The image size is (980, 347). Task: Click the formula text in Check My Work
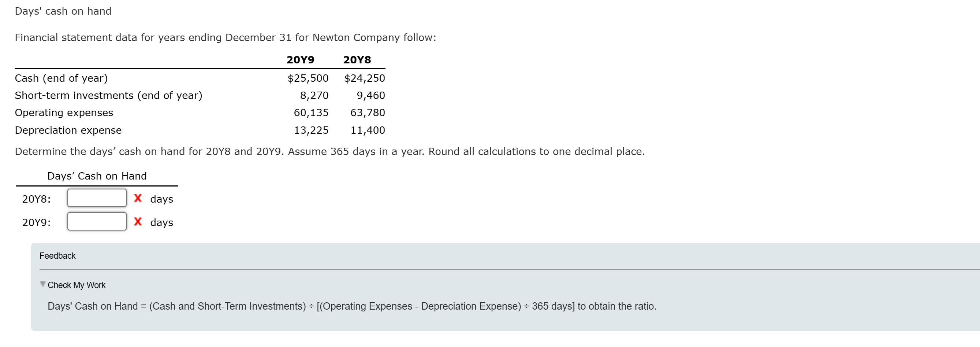click(352, 306)
